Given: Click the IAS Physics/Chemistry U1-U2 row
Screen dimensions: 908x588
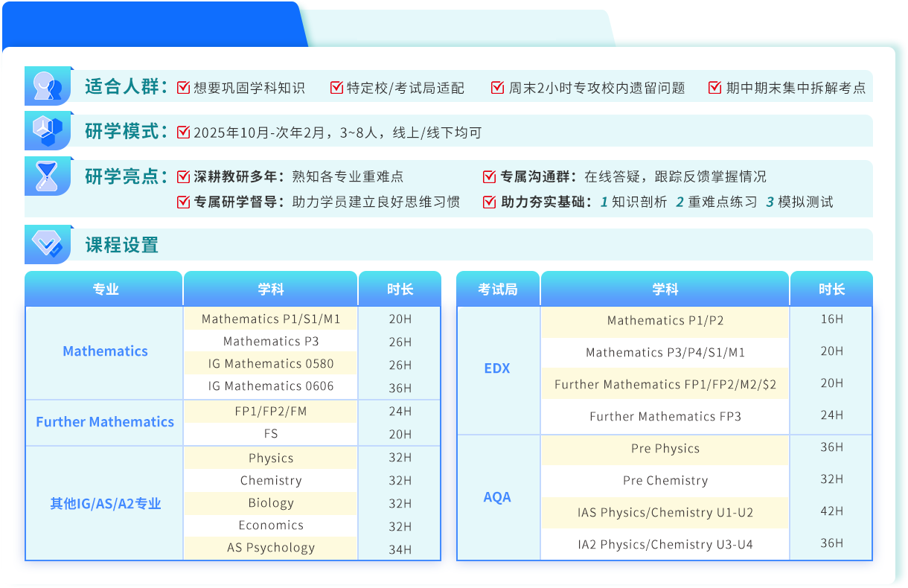Looking at the screenshot, I should click(665, 513).
